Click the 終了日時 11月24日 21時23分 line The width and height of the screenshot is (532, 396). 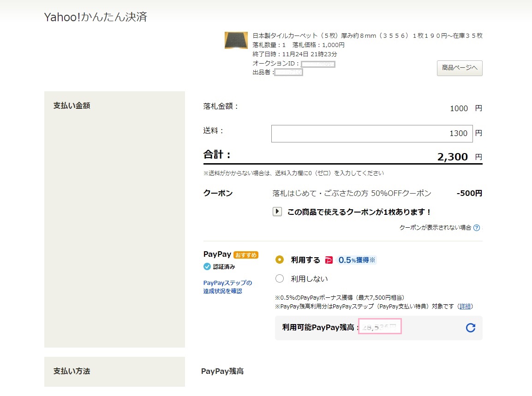pyautogui.click(x=295, y=54)
